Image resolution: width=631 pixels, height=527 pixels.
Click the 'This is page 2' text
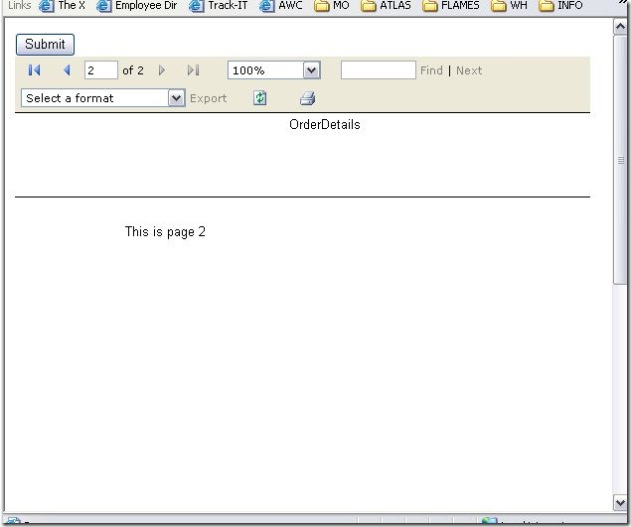(x=165, y=232)
